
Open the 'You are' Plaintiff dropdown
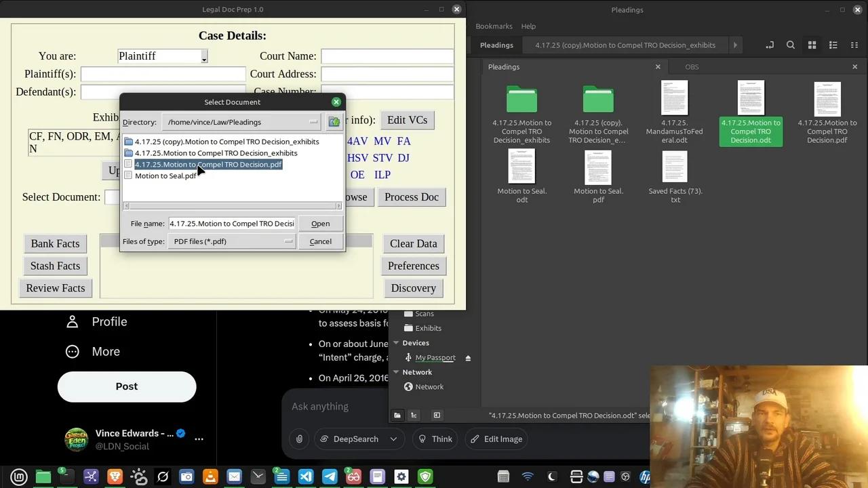point(163,56)
